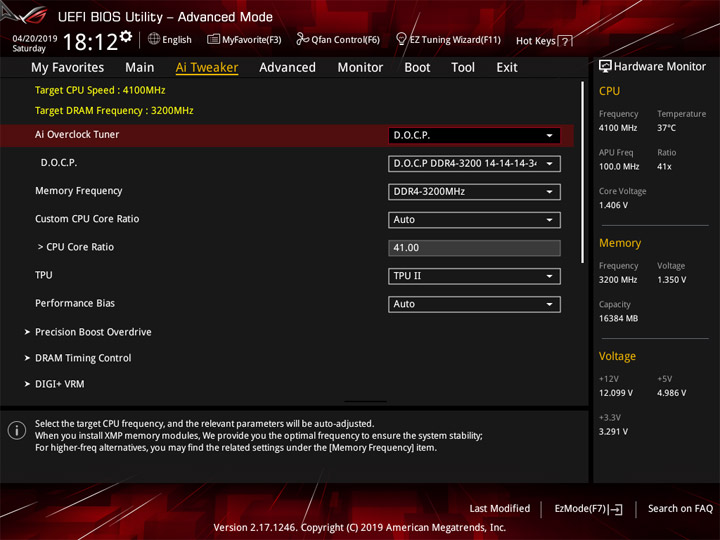Click the CPU Ratio value 41x
The height and width of the screenshot is (540, 720).
point(664,167)
